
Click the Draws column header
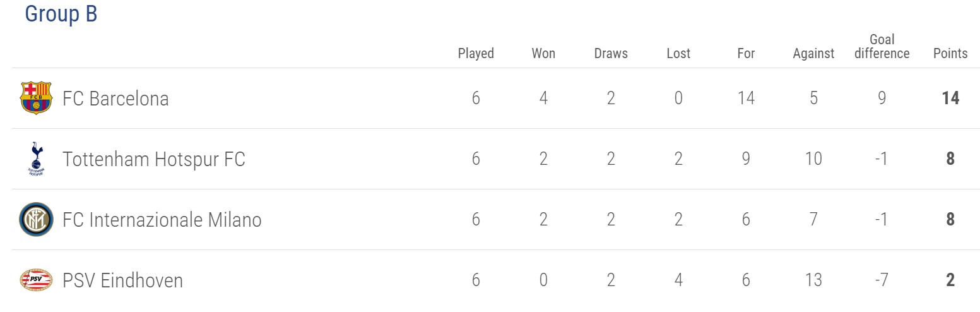point(611,54)
